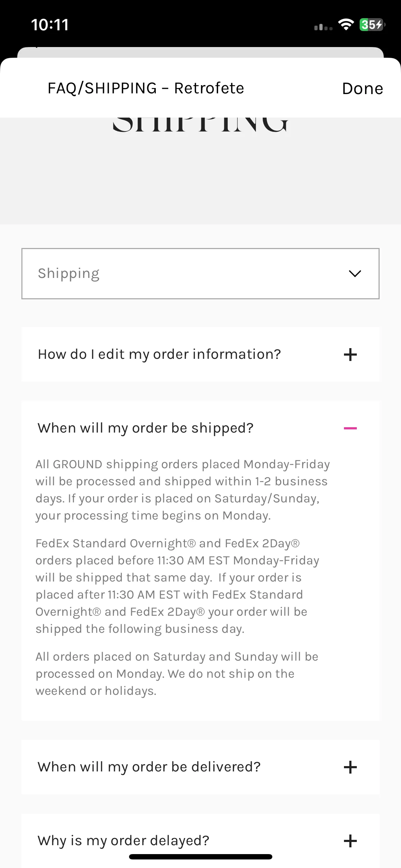Tap the large SHIPPING heading
Viewport: 401px width, 868px height.
pos(200,125)
